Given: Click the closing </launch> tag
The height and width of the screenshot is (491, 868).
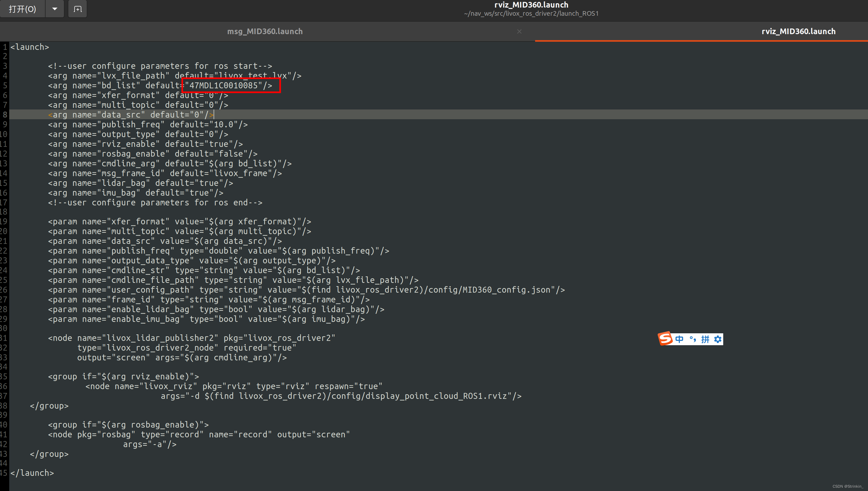Looking at the screenshot, I should [x=32, y=473].
